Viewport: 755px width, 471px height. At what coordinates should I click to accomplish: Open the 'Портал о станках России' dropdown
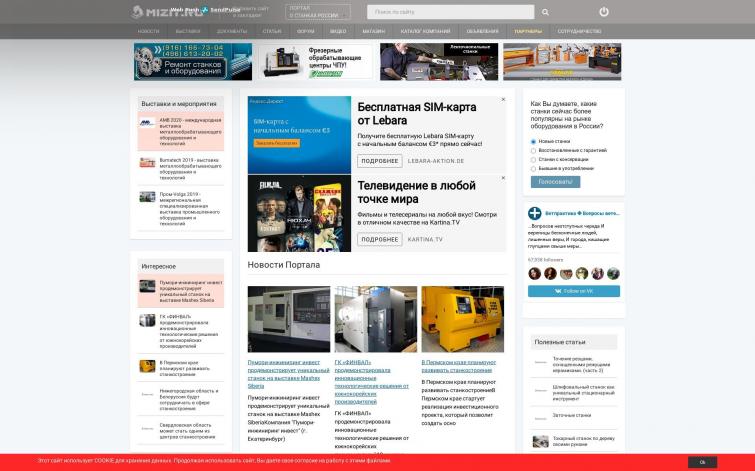coord(318,12)
